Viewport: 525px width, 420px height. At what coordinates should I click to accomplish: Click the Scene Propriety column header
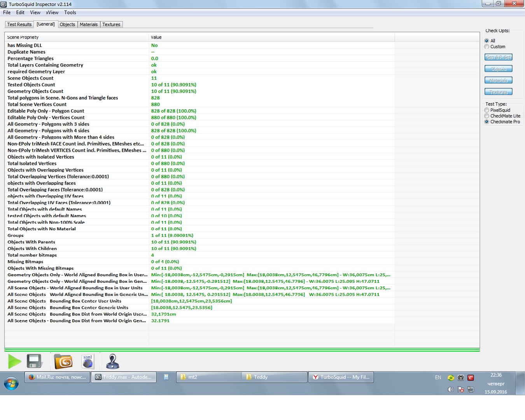[x=77, y=37]
